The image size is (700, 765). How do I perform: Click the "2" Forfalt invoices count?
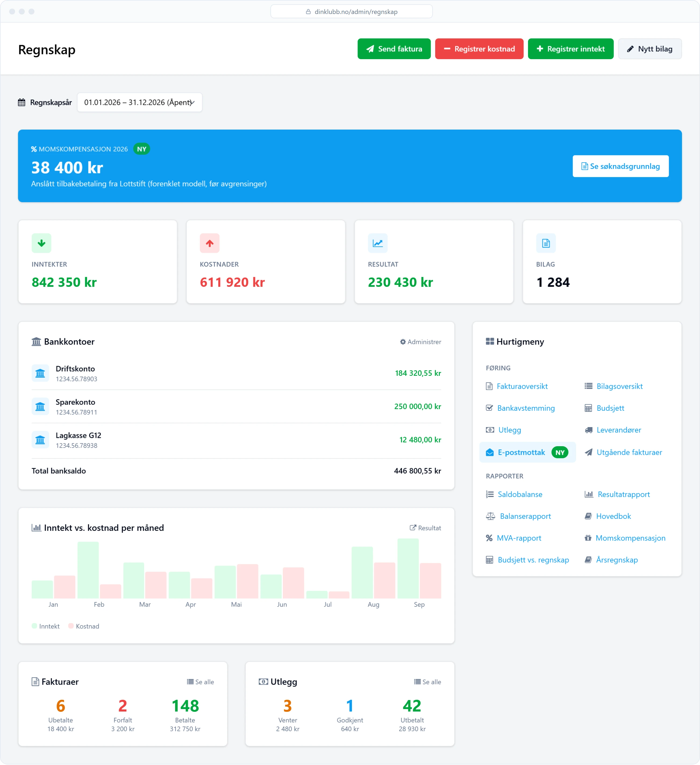tap(123, 706)
